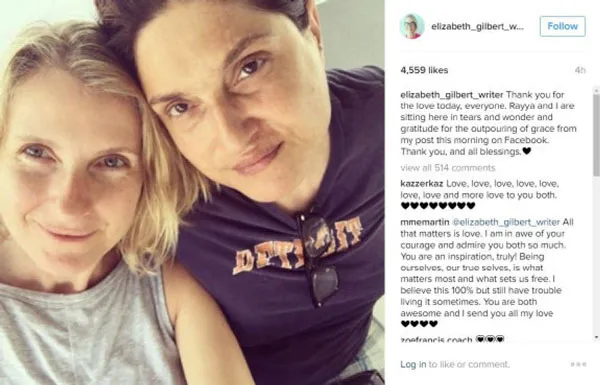This screenshot has height=385, width=600.
Task: Open zoefrancis.coach commenter profile
Action: (436, 339)
